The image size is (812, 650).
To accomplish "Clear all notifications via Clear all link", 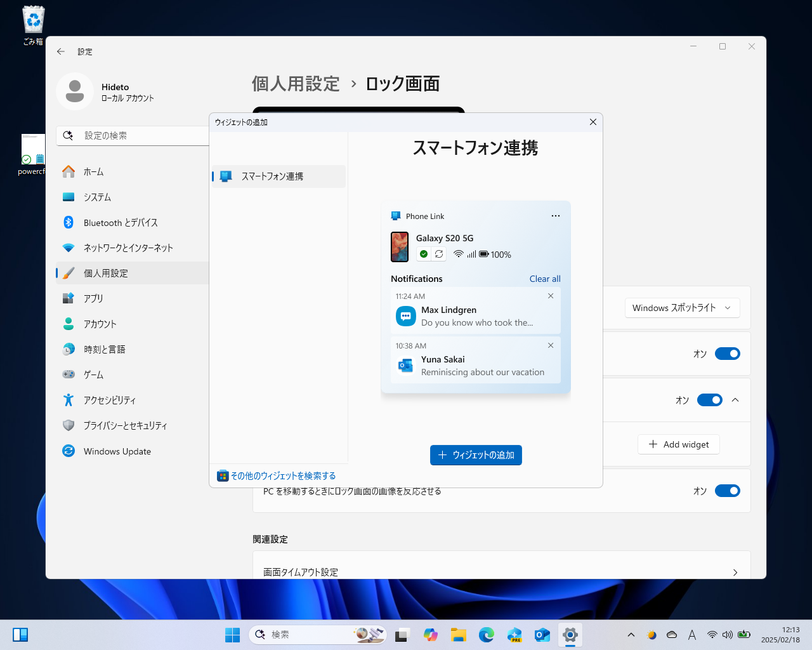I will coord(545,279).
